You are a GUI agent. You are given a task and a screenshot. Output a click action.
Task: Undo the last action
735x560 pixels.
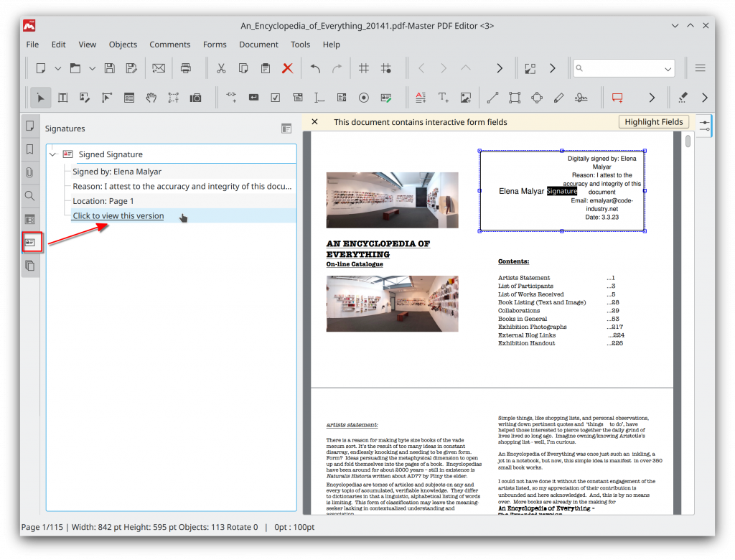[315, 68]
